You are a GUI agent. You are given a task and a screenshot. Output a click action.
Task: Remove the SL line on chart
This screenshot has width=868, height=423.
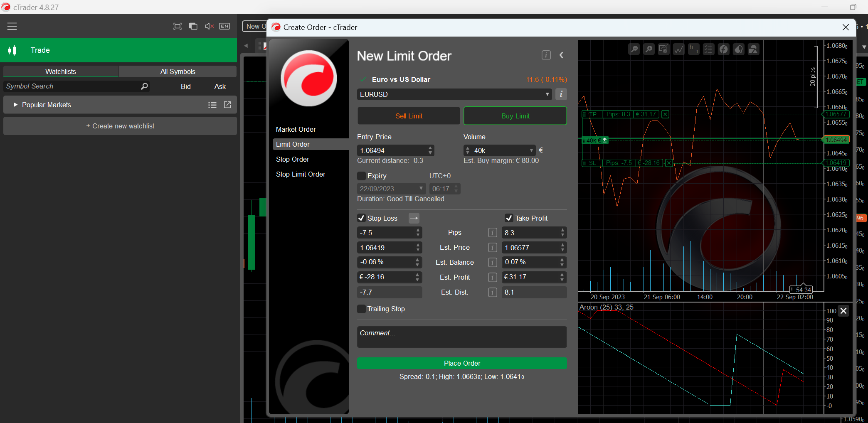click(x=669, y=163)
